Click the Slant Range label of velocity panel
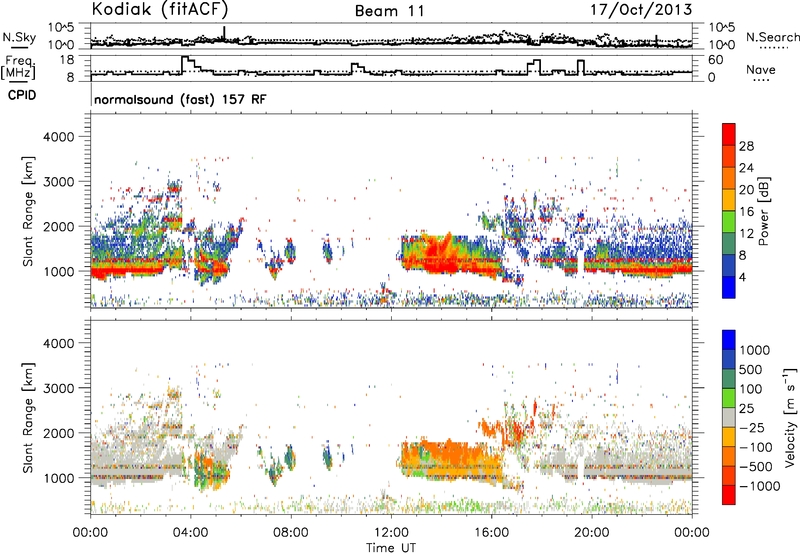 (28, 418)
